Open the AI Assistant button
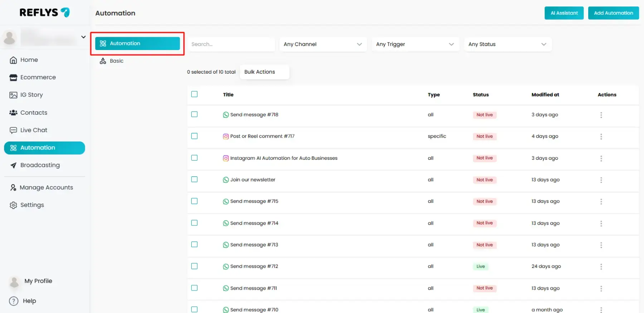 click(x=564, y=13)
